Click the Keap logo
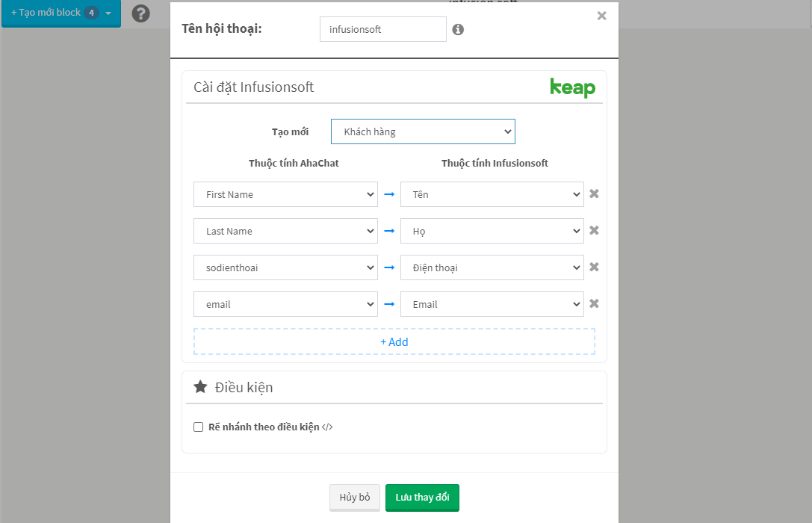This screenshot has height=523, width=812. point(572,87)
